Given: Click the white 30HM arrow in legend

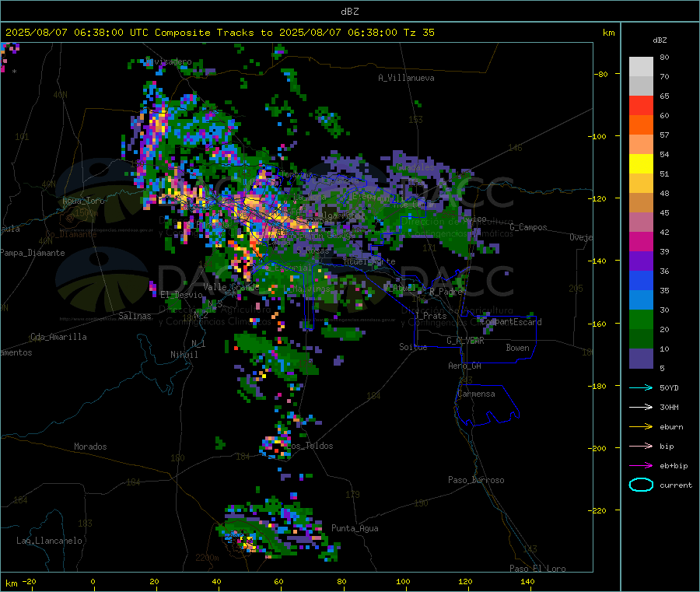Looking at the screenshot, I should [x=641, y=407].
